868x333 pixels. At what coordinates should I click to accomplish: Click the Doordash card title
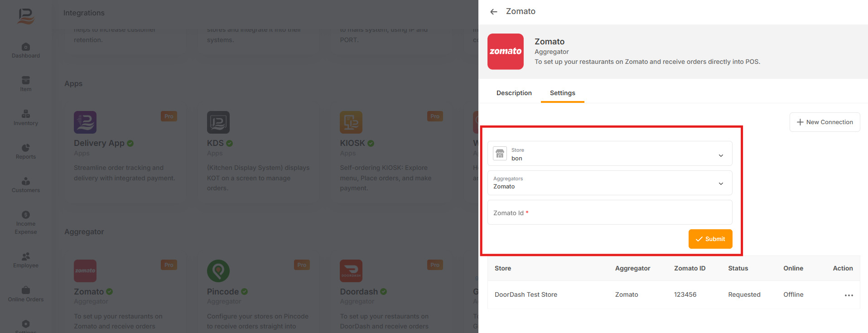pyautogui.click(x=359, y=292)
